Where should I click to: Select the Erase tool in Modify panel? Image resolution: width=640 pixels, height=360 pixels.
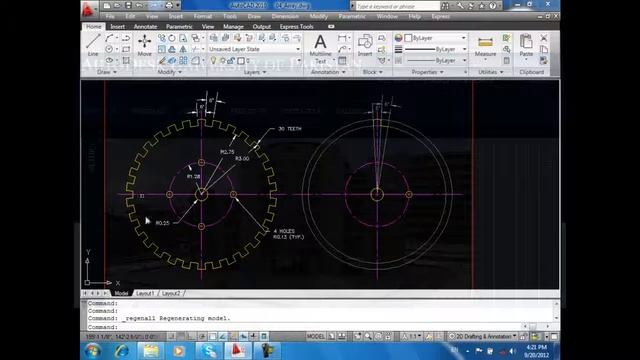click(x=162, y=60)
